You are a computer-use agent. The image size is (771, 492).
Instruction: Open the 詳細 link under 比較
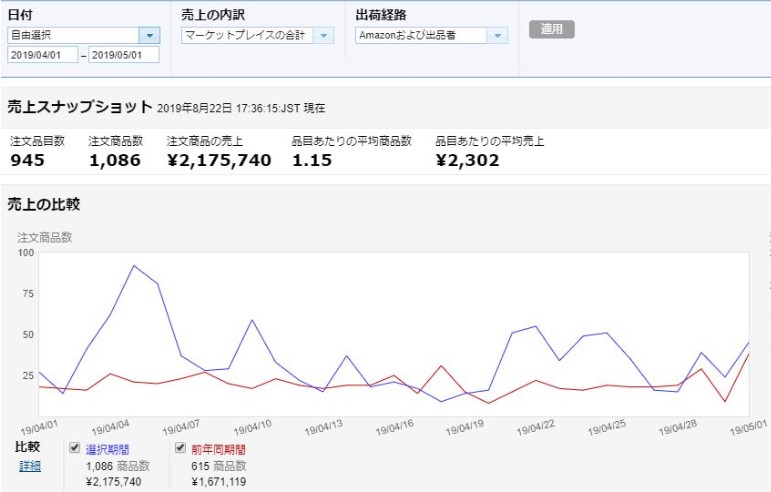point(30,466)
